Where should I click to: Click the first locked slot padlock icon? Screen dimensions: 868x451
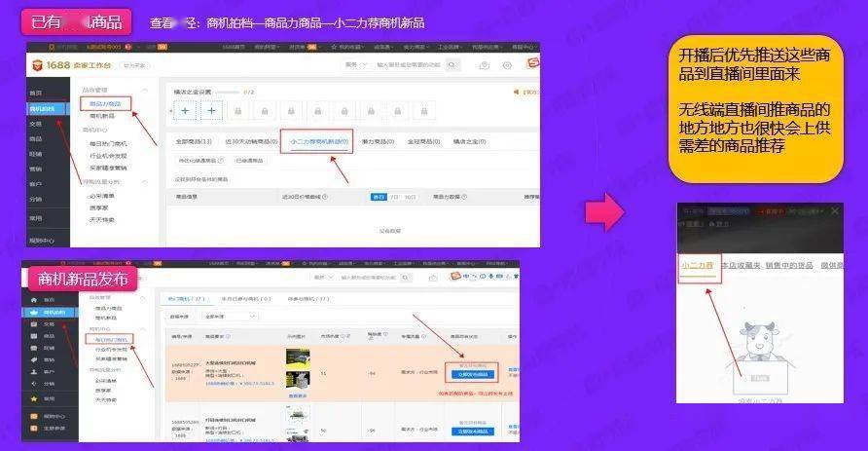[238, 111]
